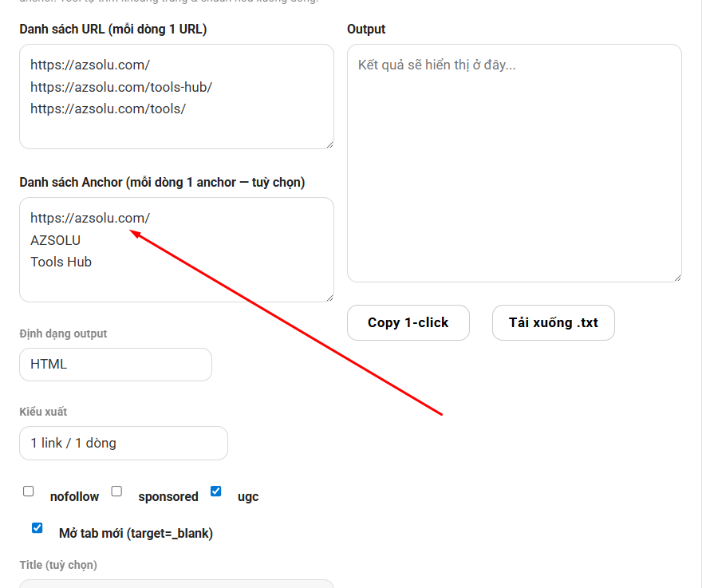Click 'https://azsolu.com/' in the URL list box
Screen dimensions: 702x588
[x=90, y=65]
